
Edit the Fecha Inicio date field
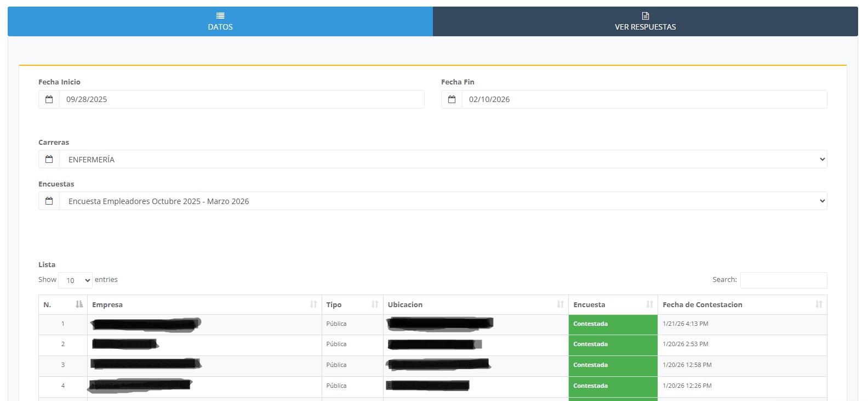coord(242,99)
